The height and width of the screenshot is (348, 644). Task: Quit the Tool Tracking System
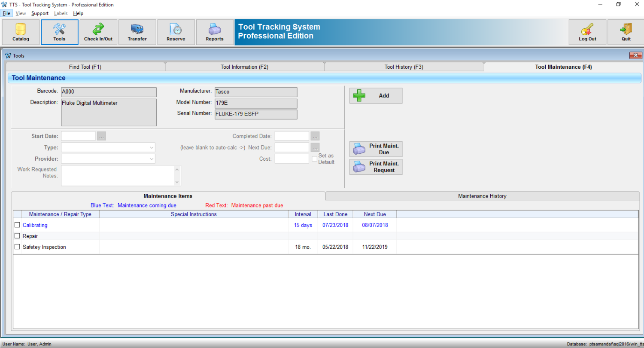coord(625,32)
